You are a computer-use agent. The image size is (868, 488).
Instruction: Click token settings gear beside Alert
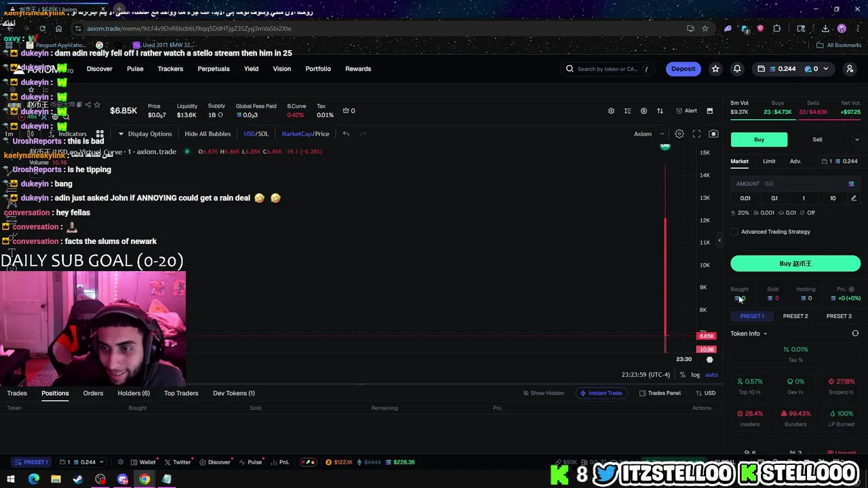[611, 110]
